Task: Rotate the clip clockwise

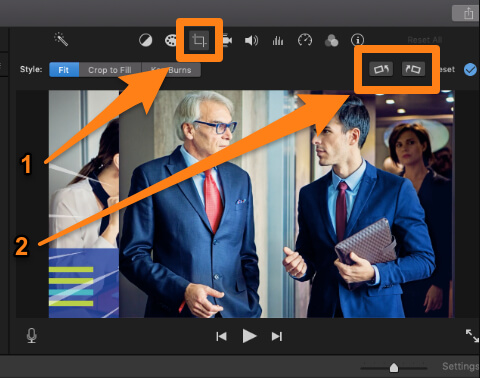Action: click(413, 69)
